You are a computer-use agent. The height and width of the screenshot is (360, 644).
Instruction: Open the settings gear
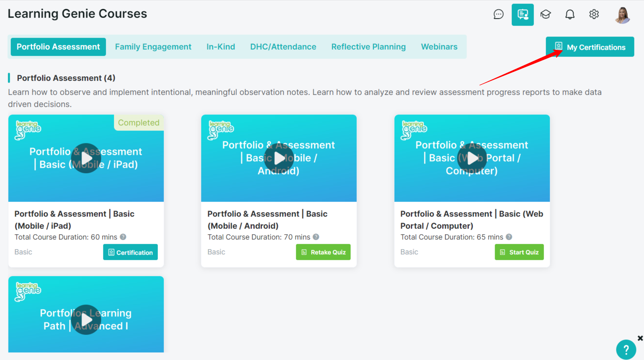point(594,14)
